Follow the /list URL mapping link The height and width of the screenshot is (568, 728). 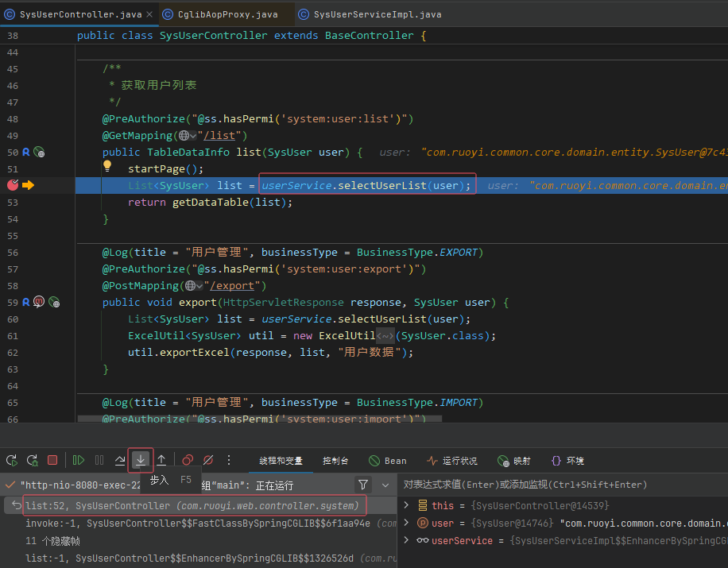[x=219, y=136]
